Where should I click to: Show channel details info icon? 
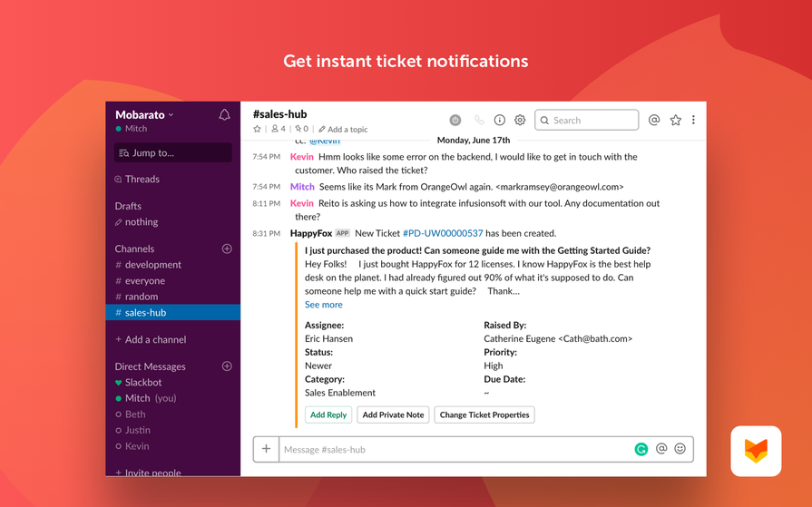click(x=500, y=120)
